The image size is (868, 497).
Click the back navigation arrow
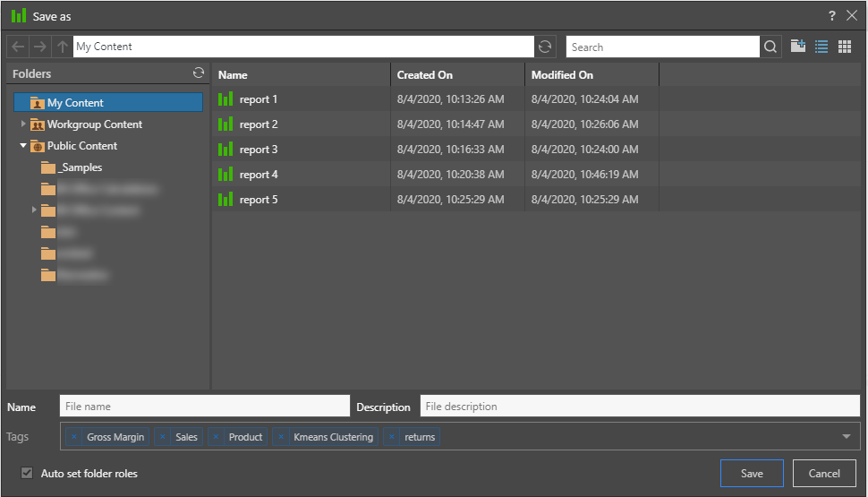tap(18, 47)
